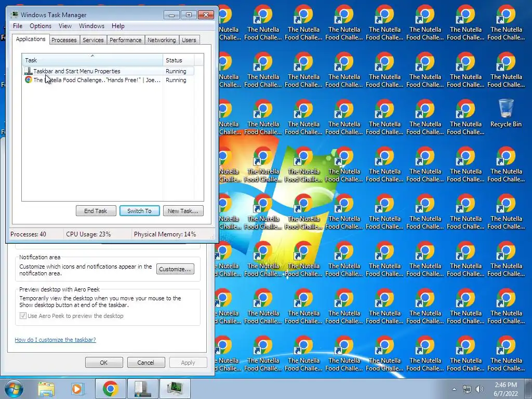Select bottom-right Nutella Chrome shortcut
This screenshot has width=532, height=399.
(x=506, y=353)
